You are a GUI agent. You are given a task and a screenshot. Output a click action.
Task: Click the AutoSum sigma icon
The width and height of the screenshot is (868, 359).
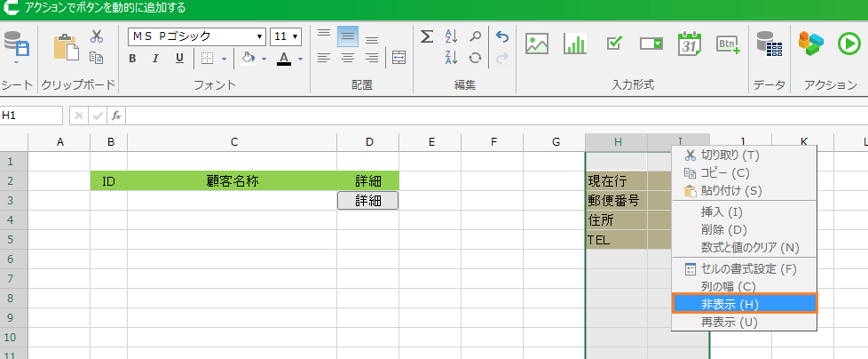[427, 36]
